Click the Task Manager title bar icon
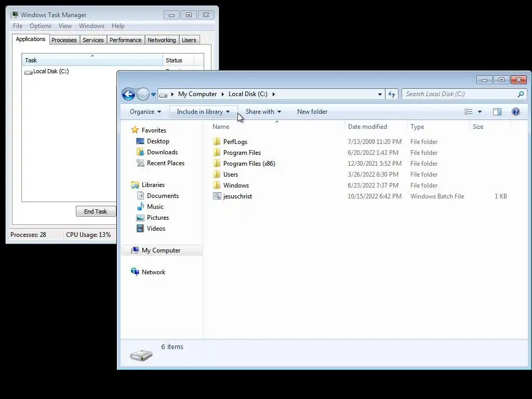Screen dimensions: 532x399 coord(14,15)
